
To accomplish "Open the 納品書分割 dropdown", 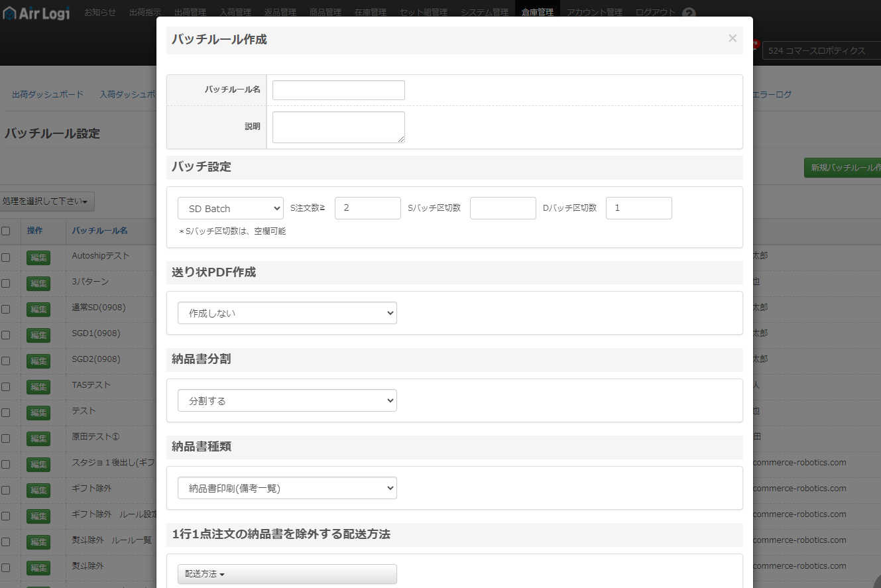I will 287,400.
